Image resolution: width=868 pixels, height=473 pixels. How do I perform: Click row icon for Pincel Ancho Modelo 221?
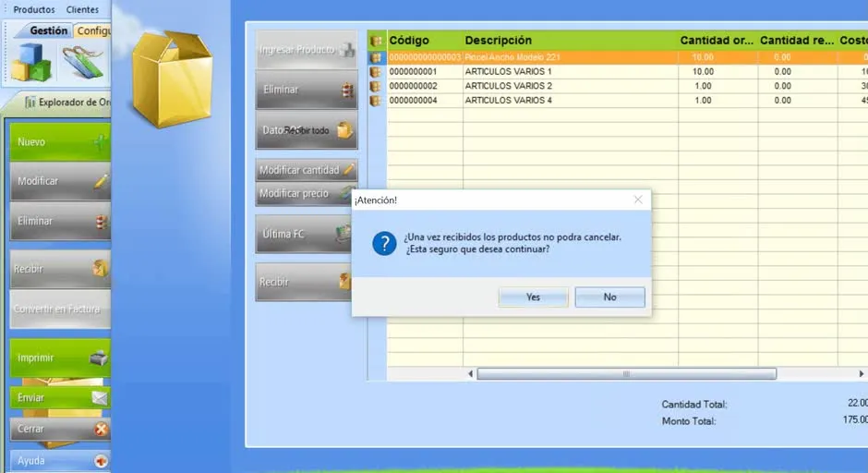point(376,57)
